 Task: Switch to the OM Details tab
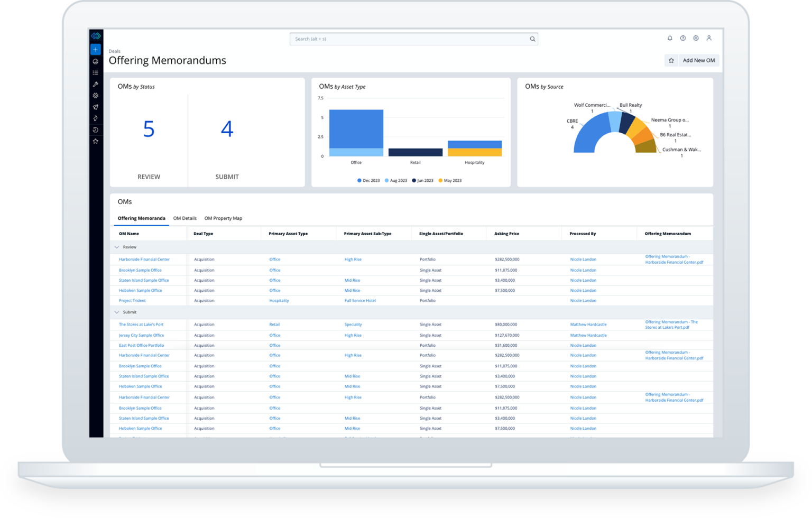pos(185,218)
